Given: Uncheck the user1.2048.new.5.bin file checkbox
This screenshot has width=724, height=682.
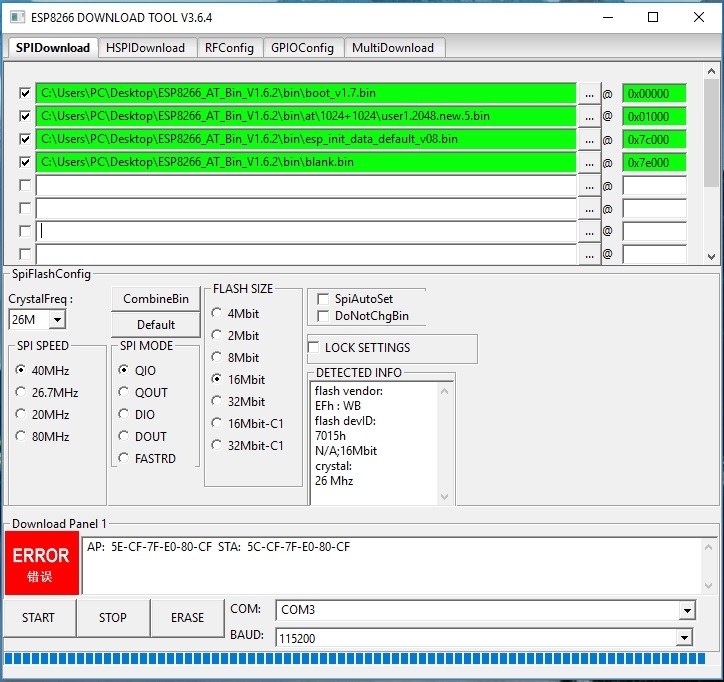Looking at the screenshot, I should [x=25, y=116].
